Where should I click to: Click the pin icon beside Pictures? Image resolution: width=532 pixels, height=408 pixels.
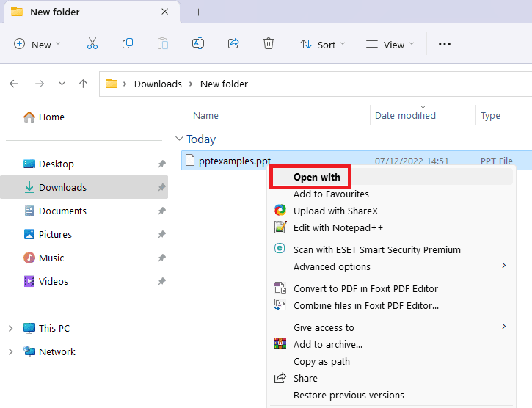(x=162, y=234)
